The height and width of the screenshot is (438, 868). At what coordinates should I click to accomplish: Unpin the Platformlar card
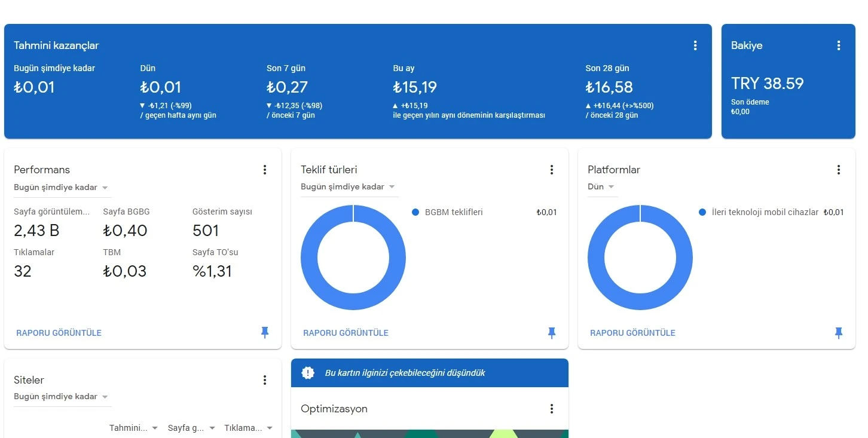point(839,333)
